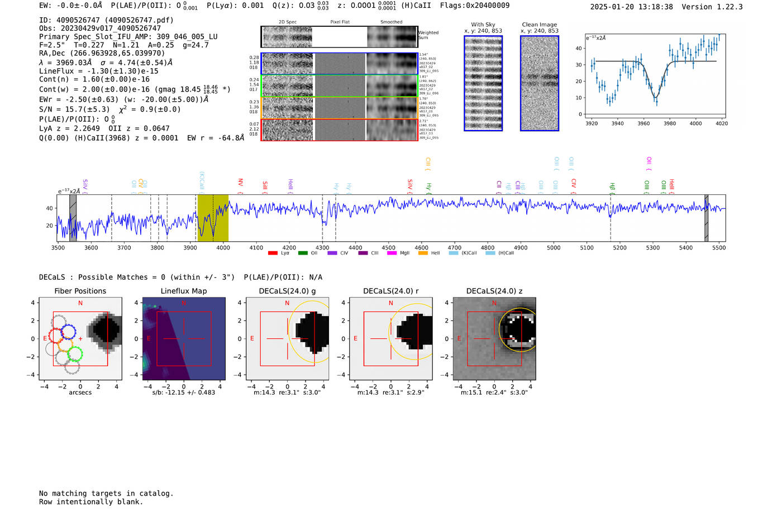Open the Lineflux Map panel
782x532 pixels.
184,339
